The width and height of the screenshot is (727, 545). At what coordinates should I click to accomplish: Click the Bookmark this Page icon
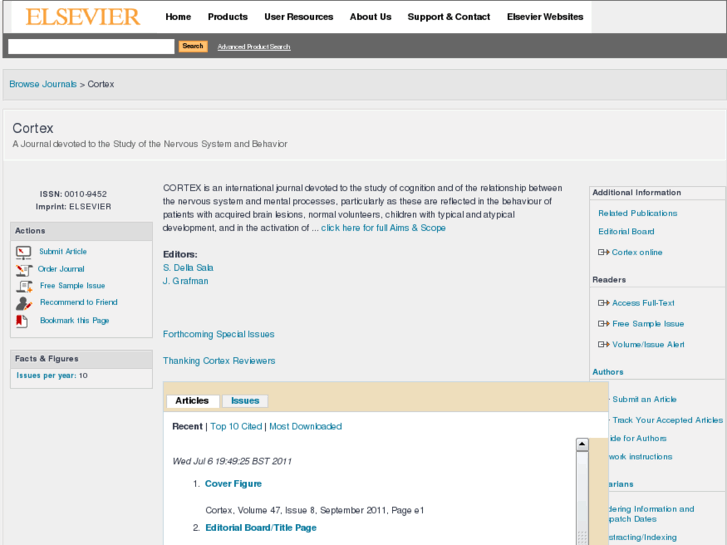(x=22, y=321)
